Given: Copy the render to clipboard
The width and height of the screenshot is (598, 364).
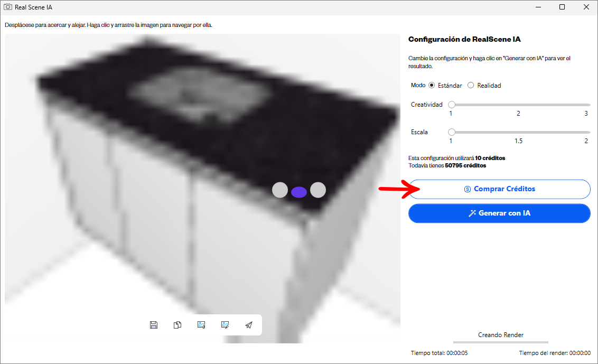Looking at the screenshot, I should (177, 325).
